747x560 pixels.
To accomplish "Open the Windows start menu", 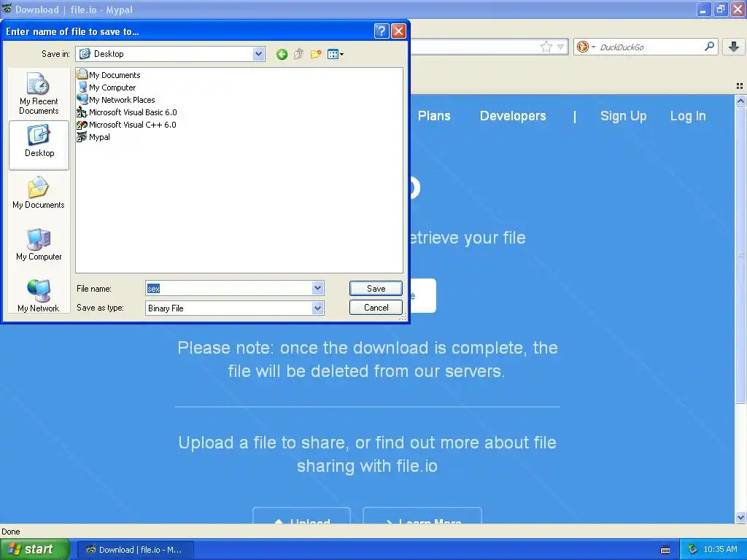I will (x=35, y=550).
